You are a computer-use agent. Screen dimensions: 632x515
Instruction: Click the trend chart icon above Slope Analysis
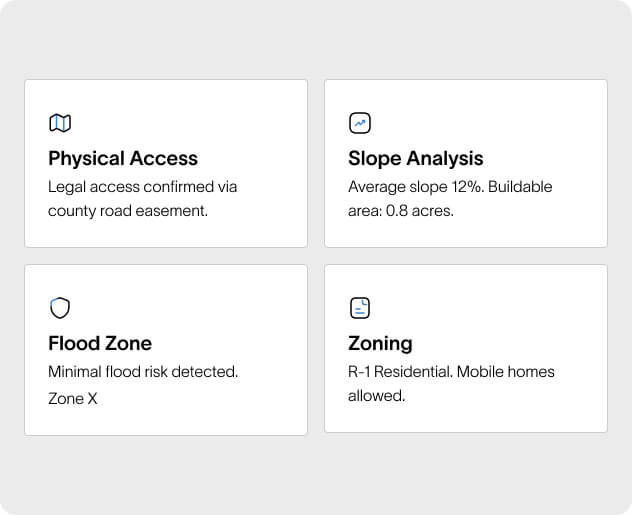coord(360,123)
